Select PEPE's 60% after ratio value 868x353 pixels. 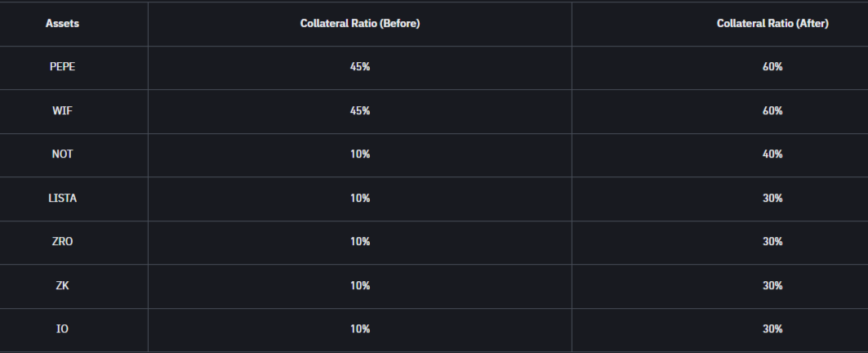tap(772, 67)
